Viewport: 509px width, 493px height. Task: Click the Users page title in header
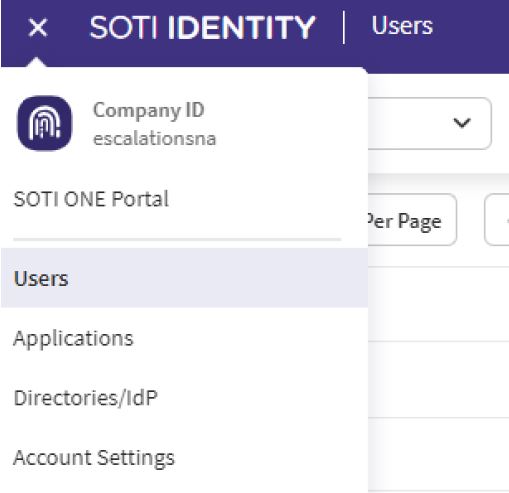click(x=402, y=26)
